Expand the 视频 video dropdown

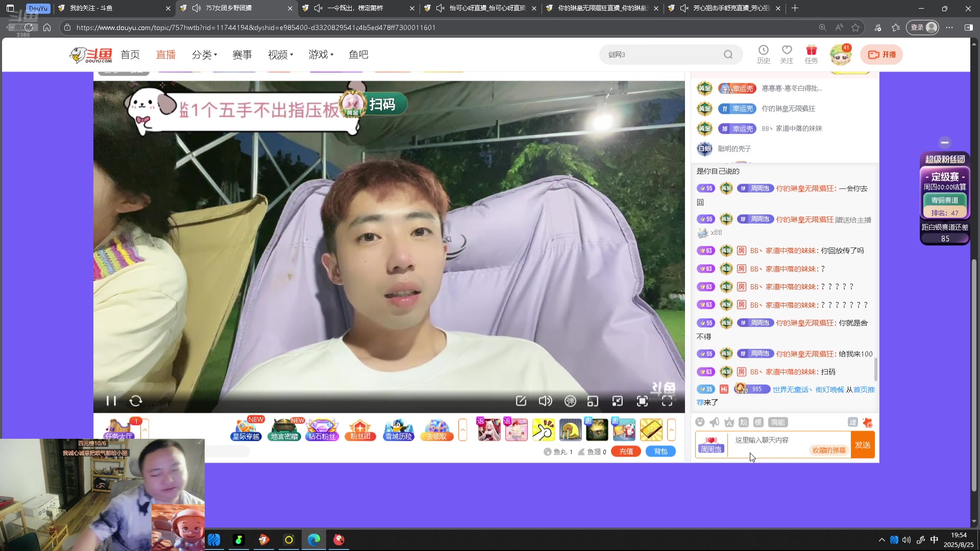pos(280,55)
